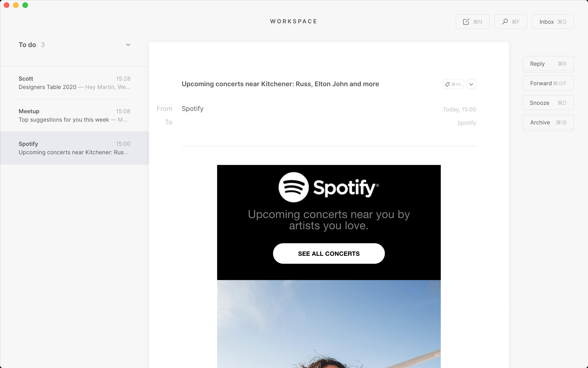Minimize the Workspace window

tap(16, 5)
